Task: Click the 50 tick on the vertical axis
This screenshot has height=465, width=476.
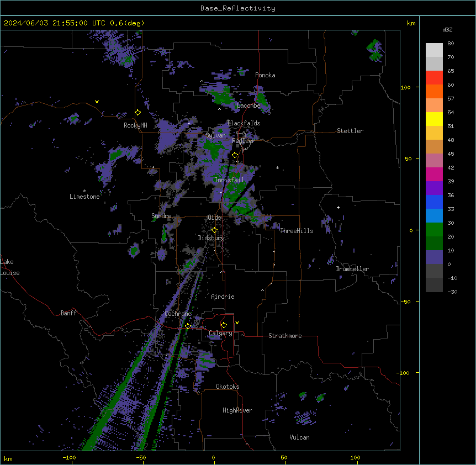Action: (x=408, y=158)
